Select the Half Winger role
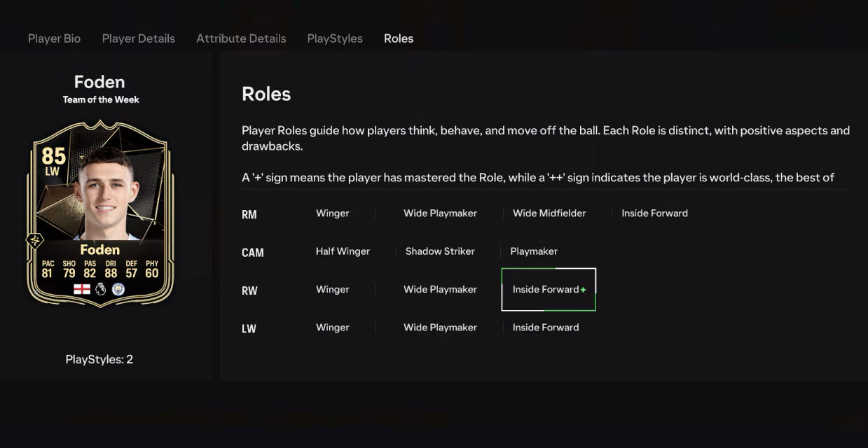 point(343,251)
